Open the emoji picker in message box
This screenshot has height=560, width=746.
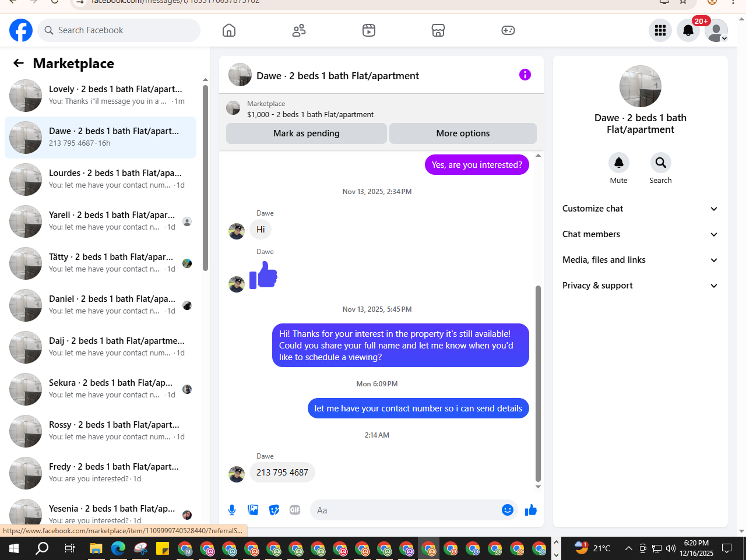(x=508, y=510)
